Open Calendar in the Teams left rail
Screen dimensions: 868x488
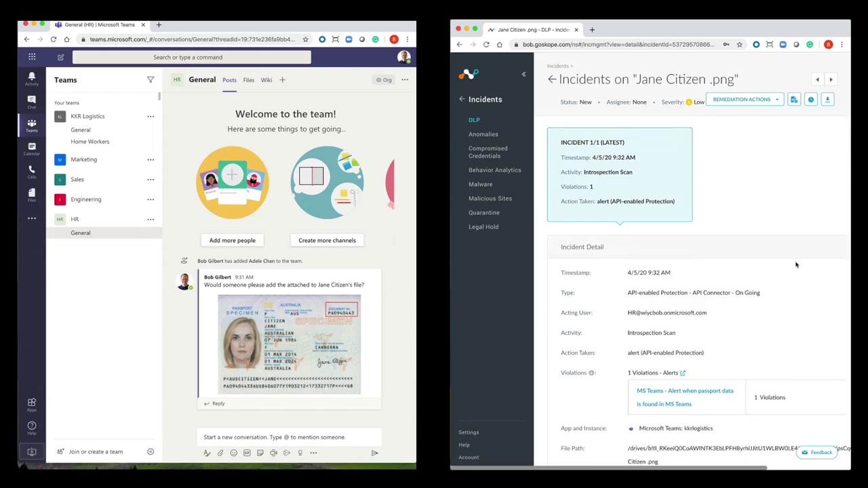click(x=31, y=148)
